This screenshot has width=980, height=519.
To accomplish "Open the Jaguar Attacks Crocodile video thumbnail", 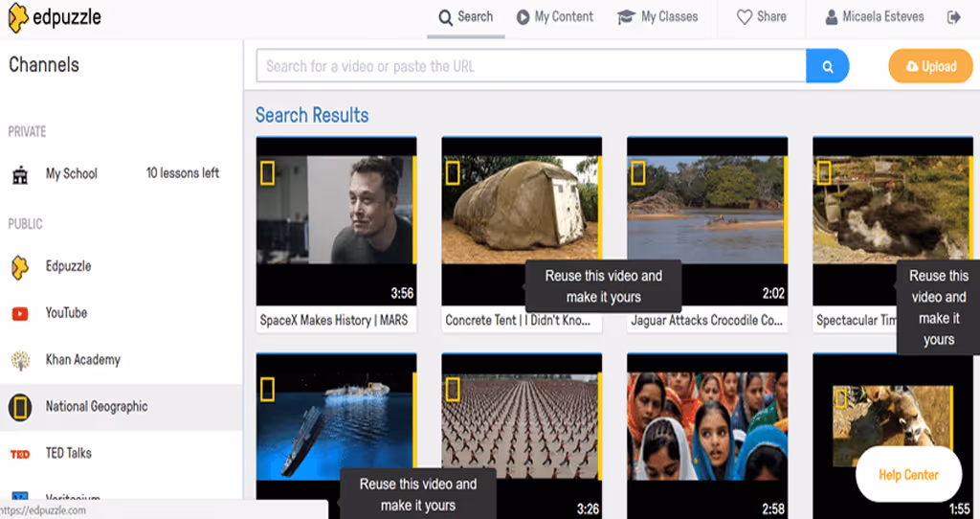I will tap(707, 221).
